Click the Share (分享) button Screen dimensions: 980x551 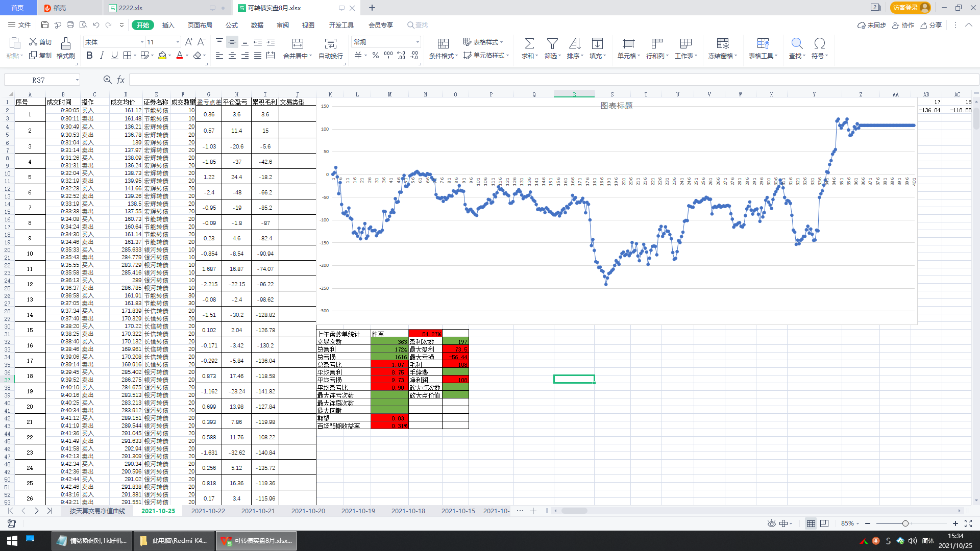(931, 25)
